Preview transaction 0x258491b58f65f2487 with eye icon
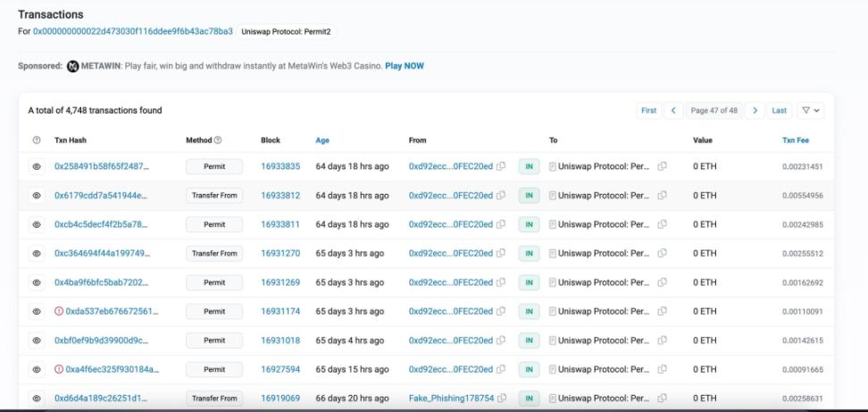868x412 pixels. click(37, 167)
